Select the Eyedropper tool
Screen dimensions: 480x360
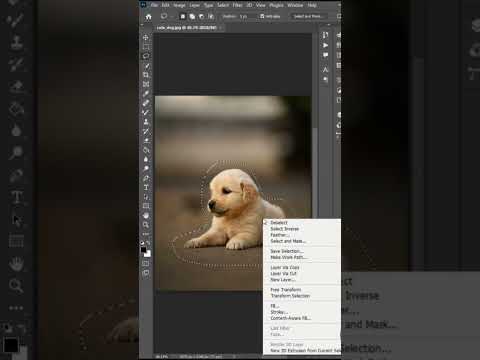[146, 93]
